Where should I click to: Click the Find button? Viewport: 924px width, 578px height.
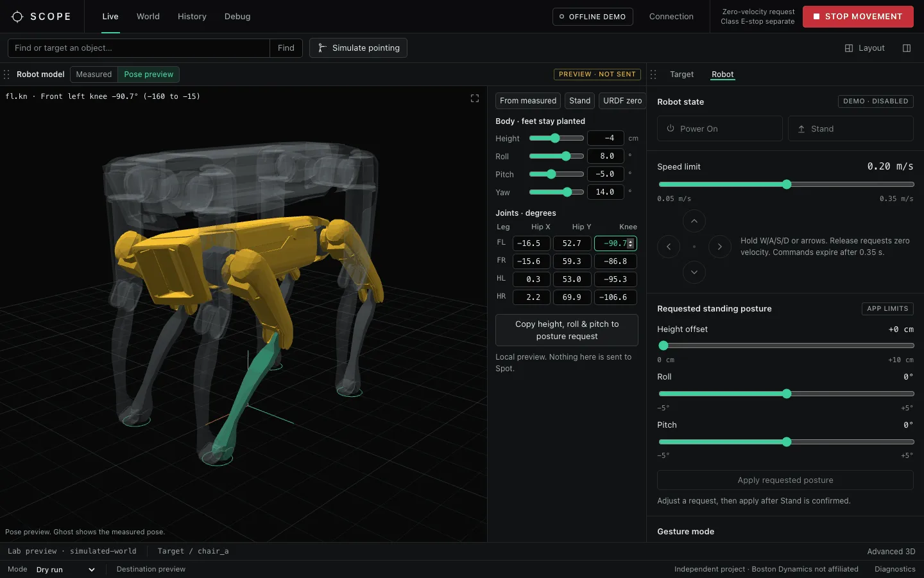tap(286, 48)
